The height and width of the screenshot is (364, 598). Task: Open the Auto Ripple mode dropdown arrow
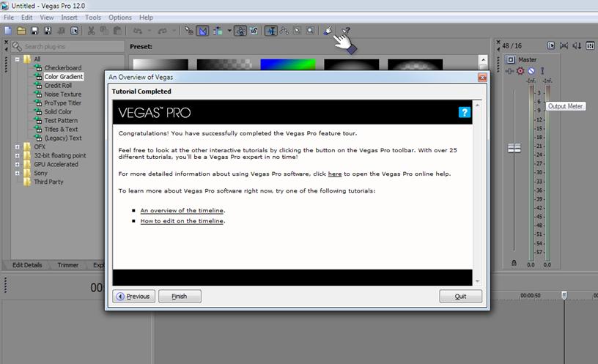229,31
